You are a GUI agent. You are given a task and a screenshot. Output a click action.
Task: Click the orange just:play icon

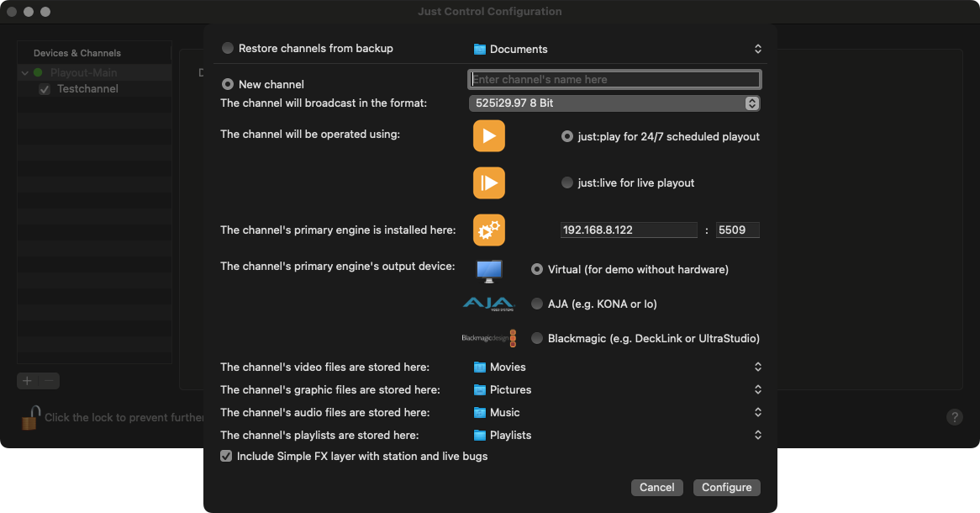pos(489,135)
